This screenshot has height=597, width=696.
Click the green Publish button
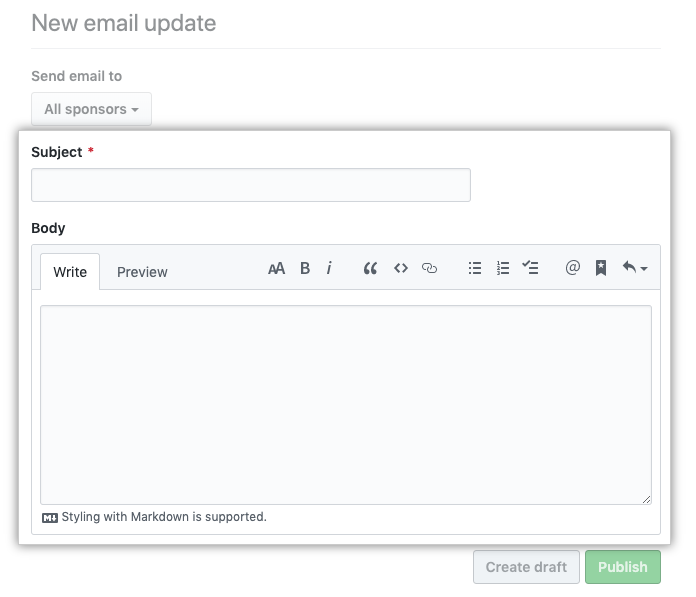[622, 567]
